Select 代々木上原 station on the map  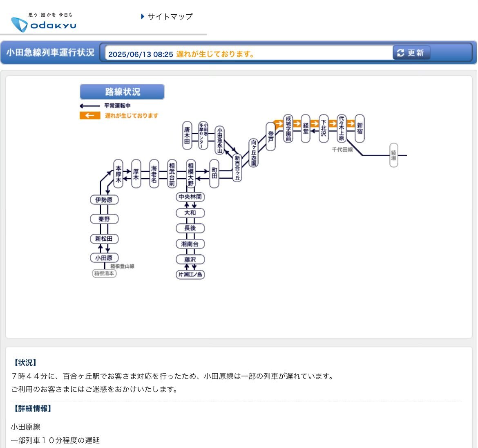[x=342, y=128]
